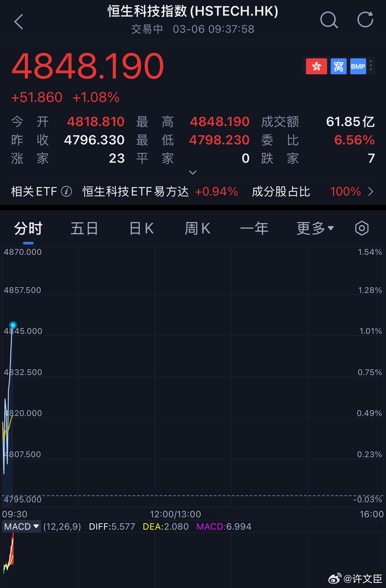Tap the 今开 value 4818.810
386x588 pixels.
[96, 122]
